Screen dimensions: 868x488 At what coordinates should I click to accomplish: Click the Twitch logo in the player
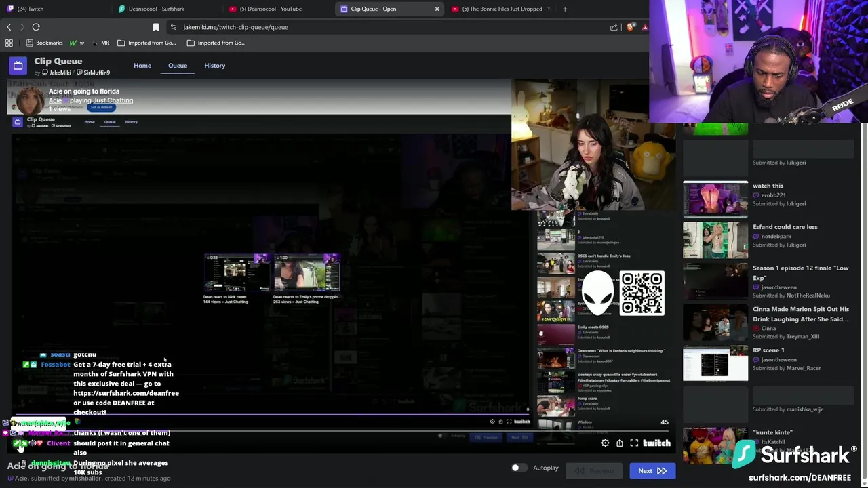pos(656,443)
